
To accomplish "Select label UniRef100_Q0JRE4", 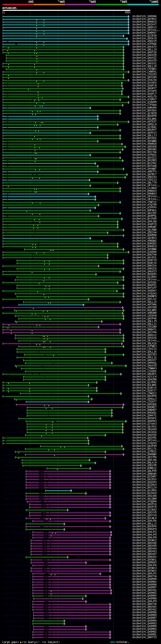I will pos(144,490).
